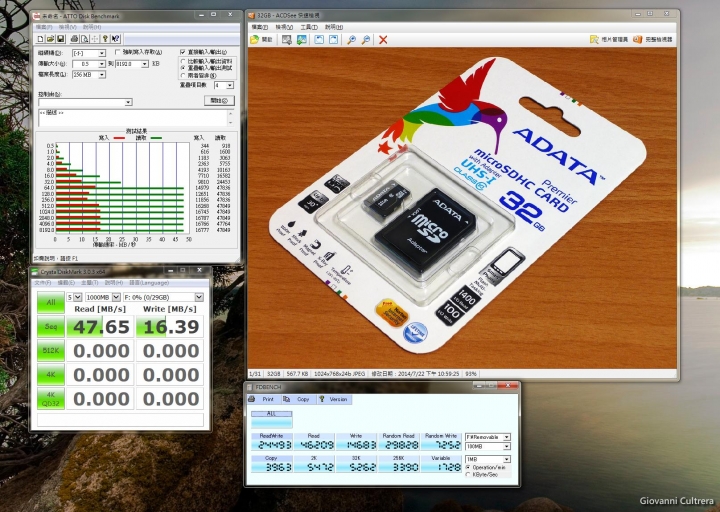
Task: Click the ACDSee title bar app icon
Action: [252, 16]
